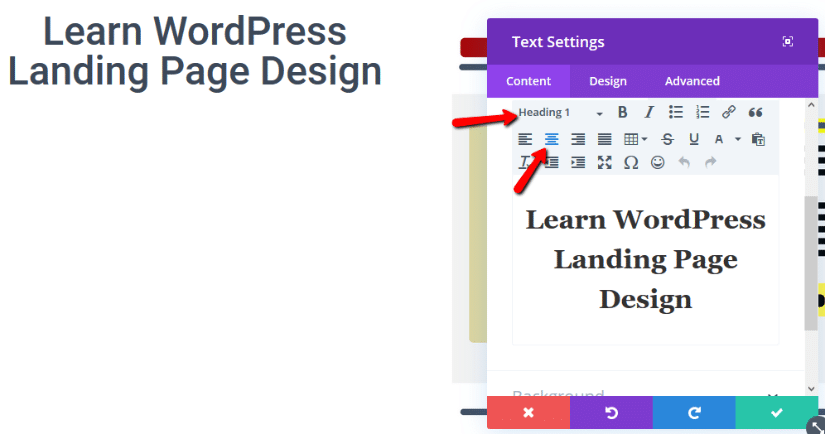Insert a numbered list
Viewport: 825px width, 434px height.
702,112
